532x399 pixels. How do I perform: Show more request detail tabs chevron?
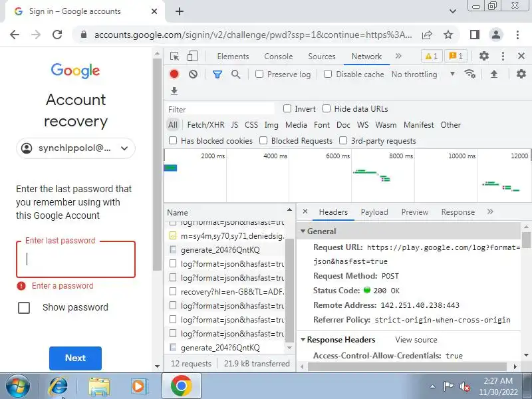coord(490,211)
